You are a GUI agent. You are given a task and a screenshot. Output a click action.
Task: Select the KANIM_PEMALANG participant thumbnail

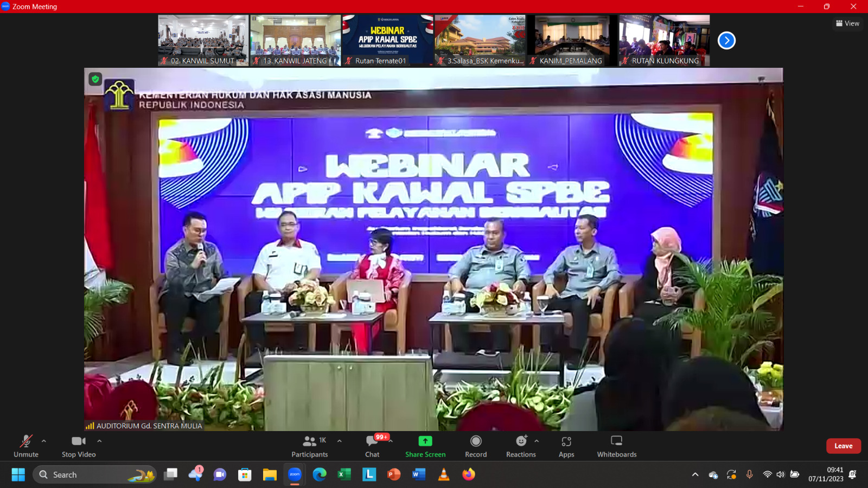(x=572, y=41)
